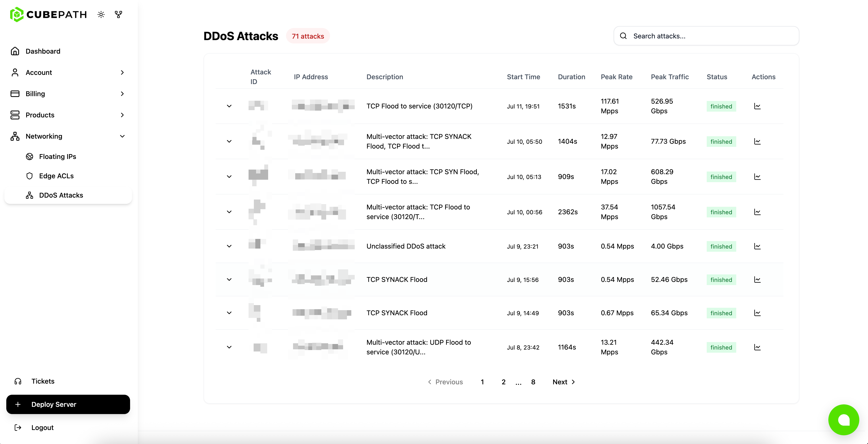Click the network status toggle icon beside theme switch
Image resolution: width=868 pixels, height=444 pixels.
[118, 14]
